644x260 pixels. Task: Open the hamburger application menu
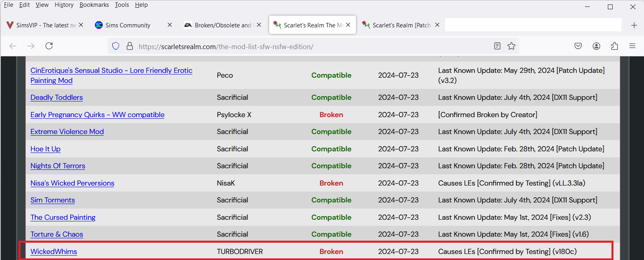[x=632, y=46]
